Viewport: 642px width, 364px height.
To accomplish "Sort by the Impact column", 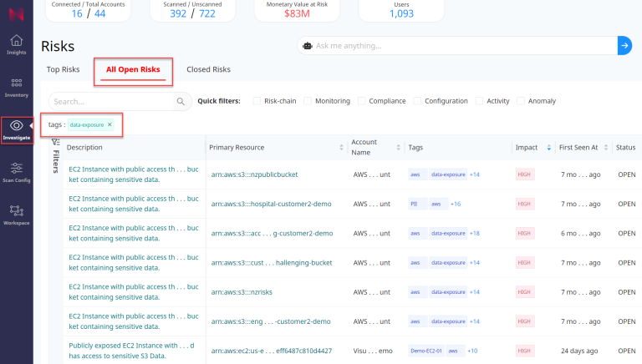I will (548, 148).
